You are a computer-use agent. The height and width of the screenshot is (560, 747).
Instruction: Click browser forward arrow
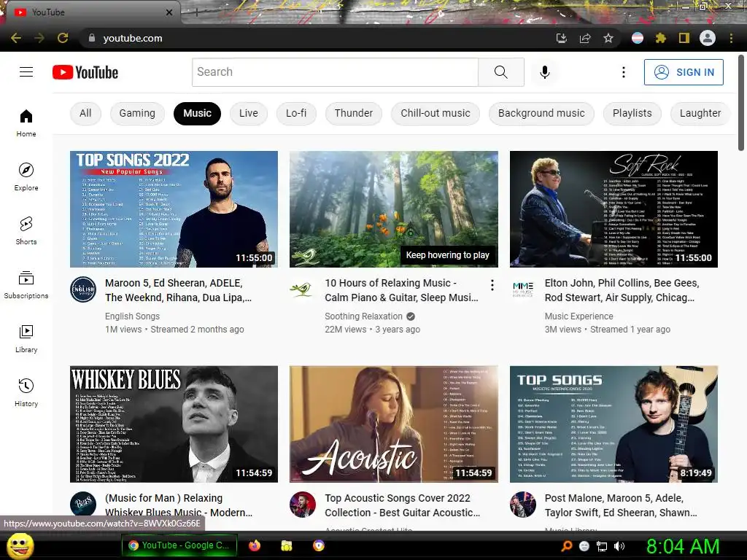(x=39, y=38)
